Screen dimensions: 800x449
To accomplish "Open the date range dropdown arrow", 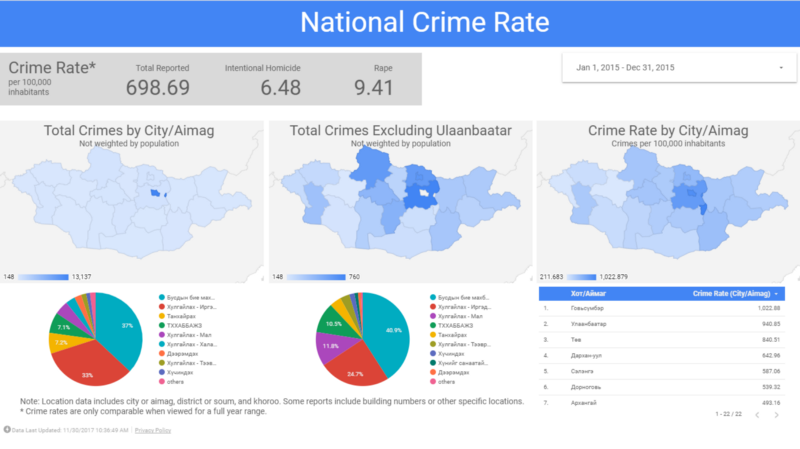I will click(x=780, y=68).
